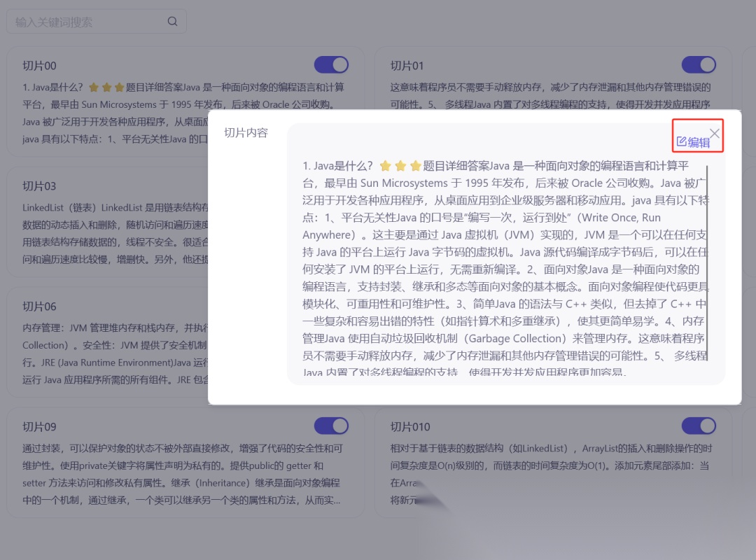Select the 切片01 card title
The width and height of the screenshot is (756, 560).
[x=407, y=66]
